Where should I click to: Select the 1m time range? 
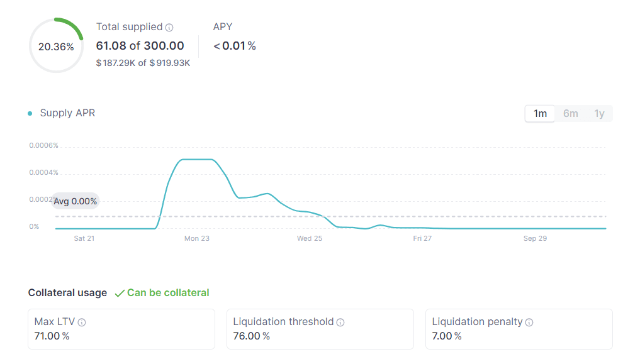(540, 114)
